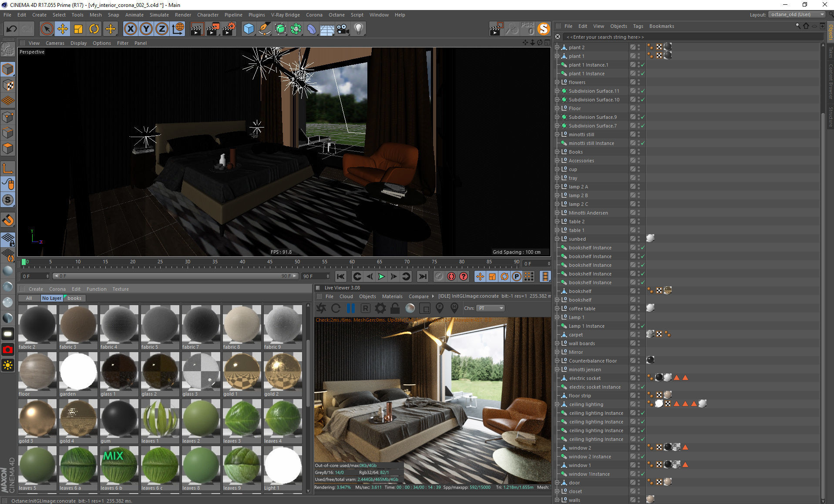Viewport: 834px width, 504px height.
Task: Click the Undo arrow icon
Action: [12, 29]
